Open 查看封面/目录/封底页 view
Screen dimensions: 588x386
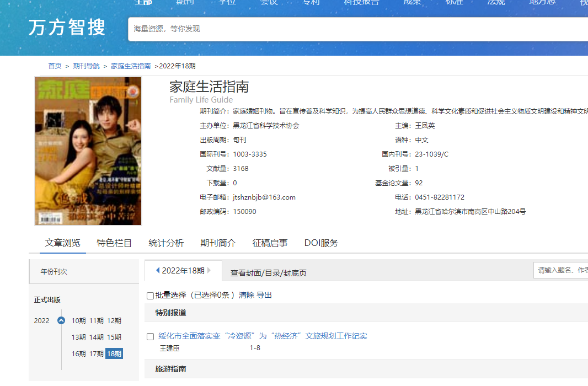[268, 272]
